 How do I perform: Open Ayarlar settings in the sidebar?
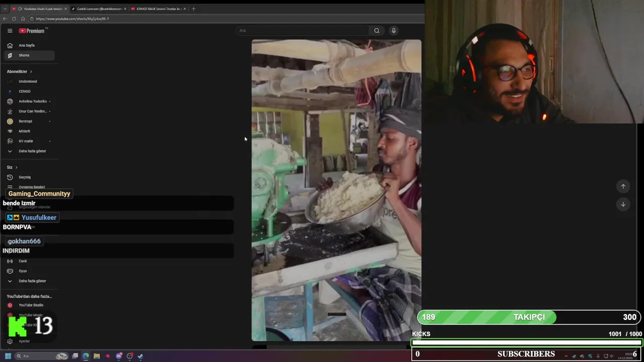29,341
